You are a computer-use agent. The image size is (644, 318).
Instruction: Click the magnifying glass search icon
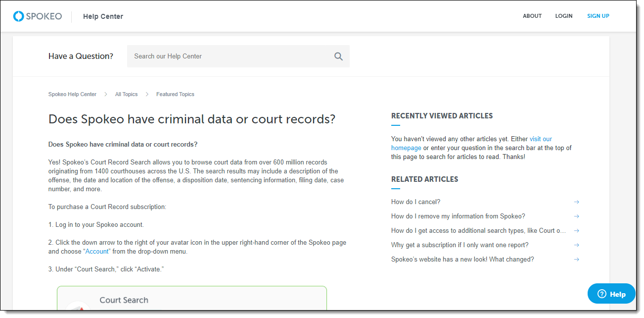(x=338, y=56)
